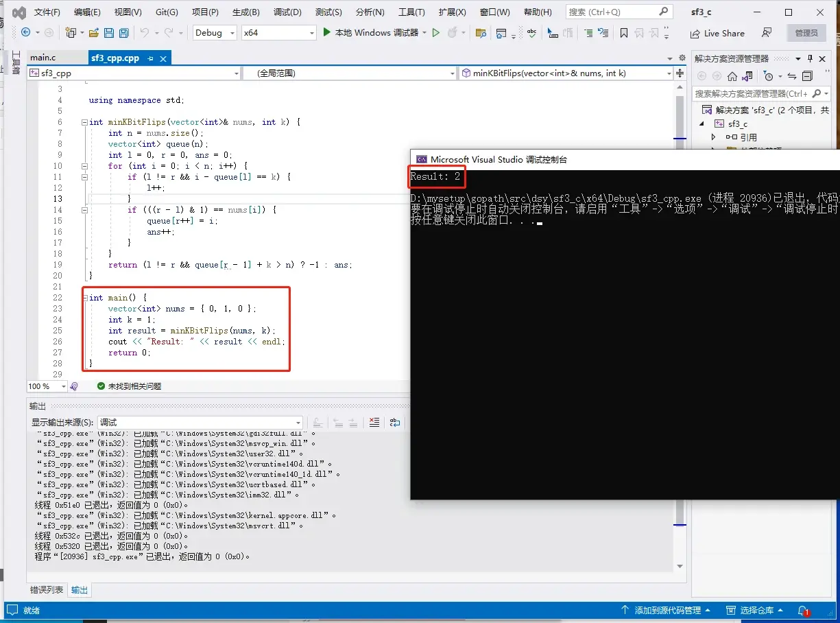Image resolution: width=840 pixels, height=623 pixels.
Task: Open the sf3_cpp project scope dropdown
Action: click(134, 73)
